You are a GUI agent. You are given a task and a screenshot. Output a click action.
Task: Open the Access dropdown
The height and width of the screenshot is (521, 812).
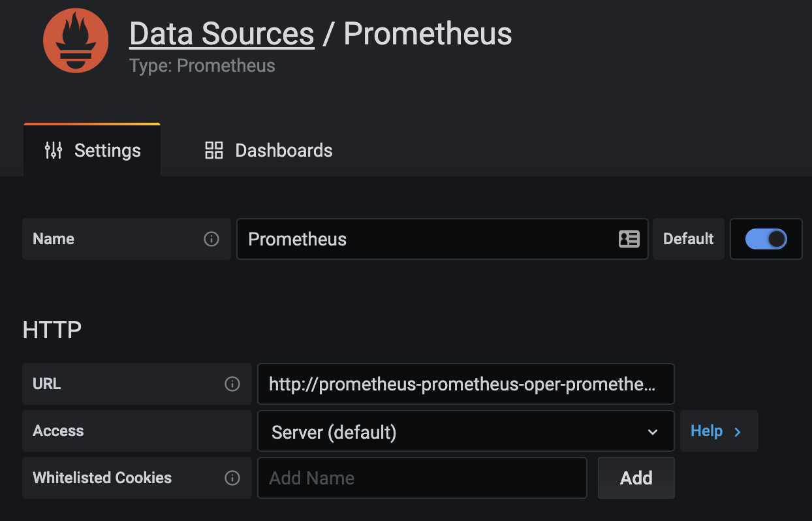(x=465, y=432)
